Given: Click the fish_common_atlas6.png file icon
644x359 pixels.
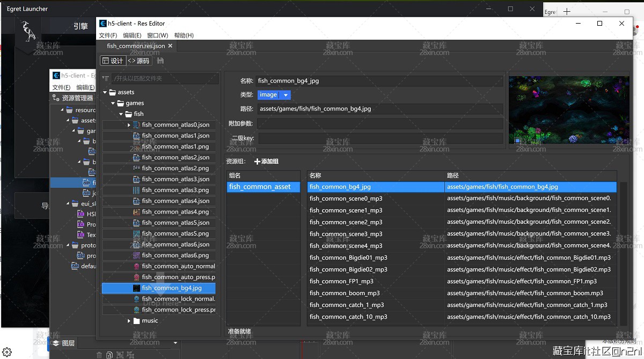Looking at the screenshot, I should (x=136, y=255).
